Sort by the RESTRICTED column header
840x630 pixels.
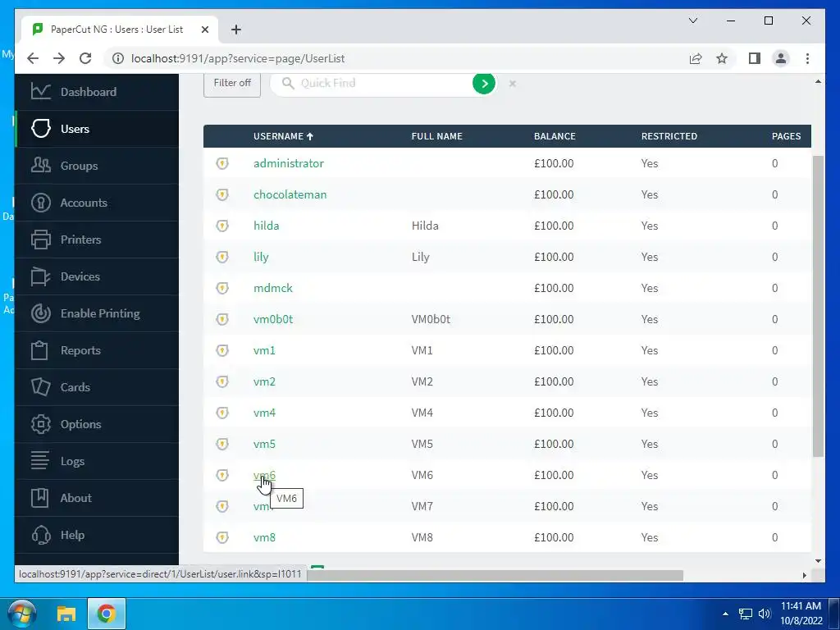tap(669, 136)
